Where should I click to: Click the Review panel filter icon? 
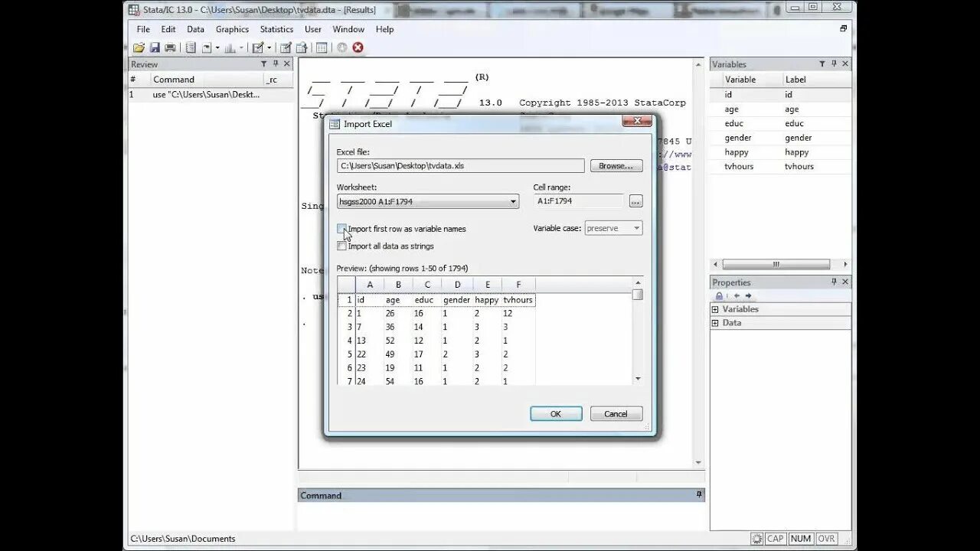pos(264,64)
